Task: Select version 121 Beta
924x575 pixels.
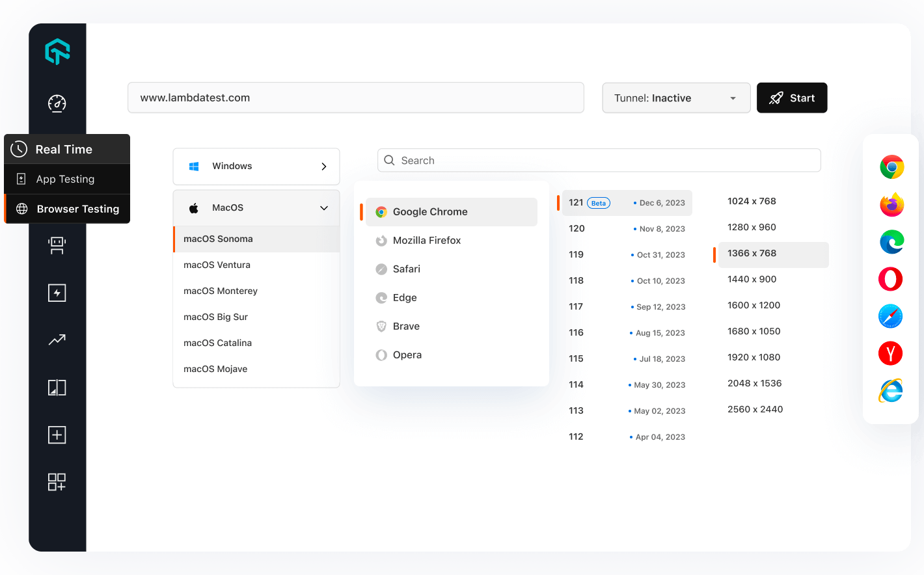Action: [627, 203]
